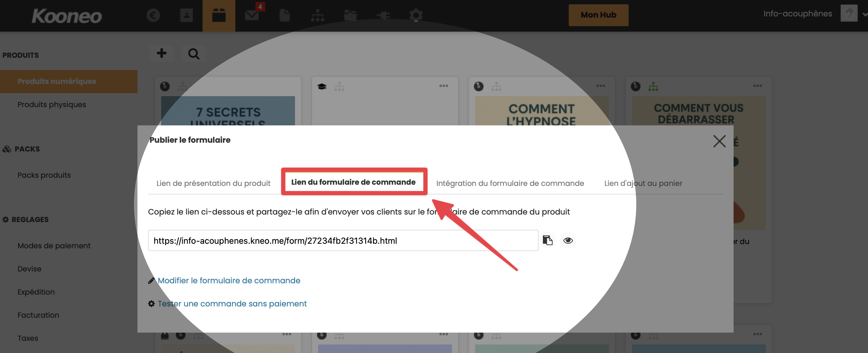Click the graduation cap icon on second card
The image size is (868, 353).
(x=322, y=87)
